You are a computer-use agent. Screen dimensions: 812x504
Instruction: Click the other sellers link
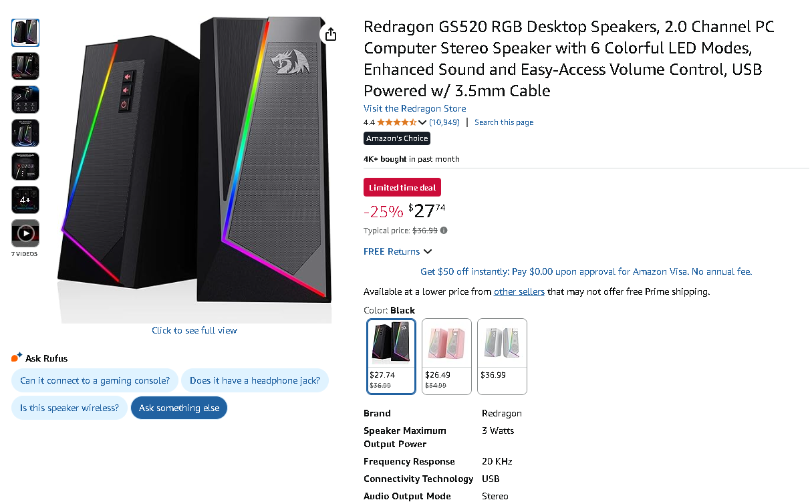pos(519,291)
